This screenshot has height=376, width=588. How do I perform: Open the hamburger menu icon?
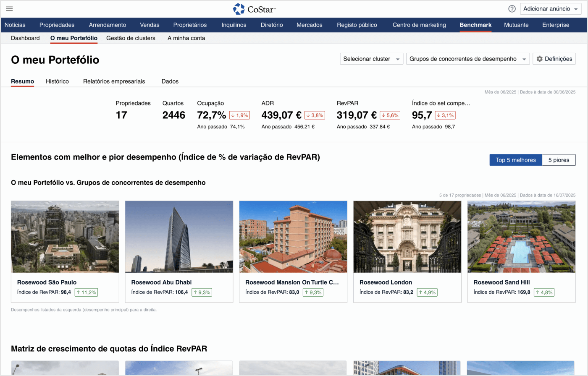click(9, 9)
